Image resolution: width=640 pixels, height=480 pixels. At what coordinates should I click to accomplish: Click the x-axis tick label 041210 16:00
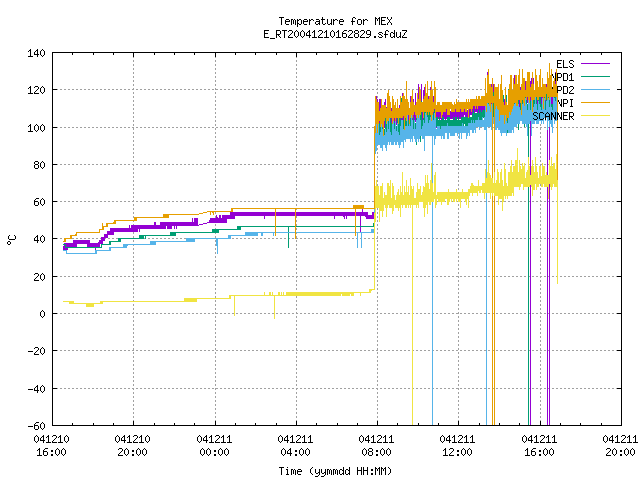pos(51,446)
